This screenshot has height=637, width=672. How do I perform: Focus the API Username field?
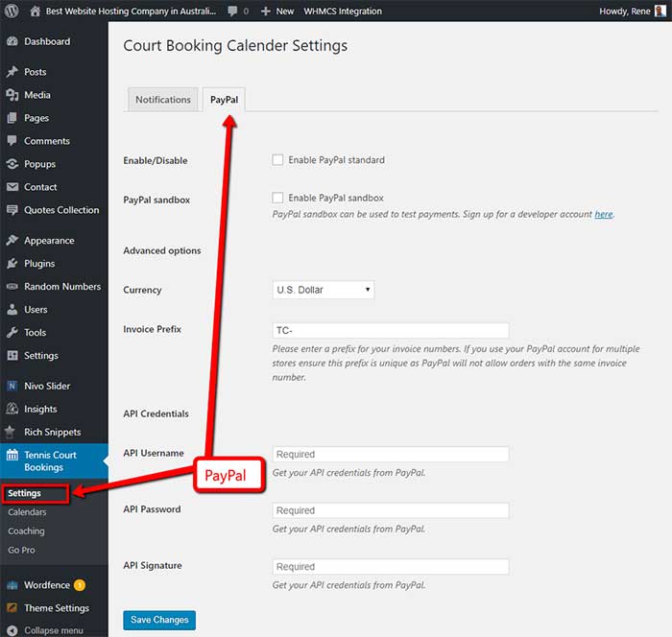click(391, 454)
